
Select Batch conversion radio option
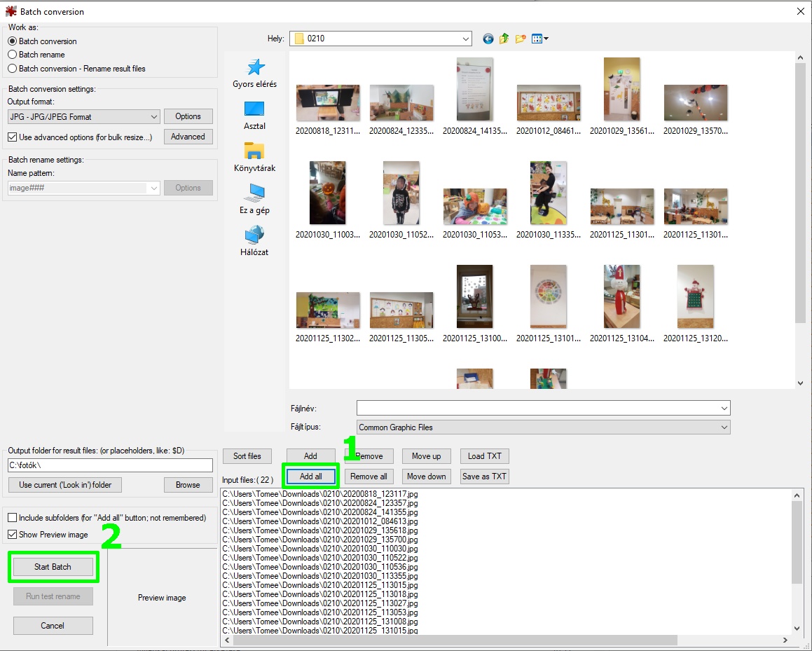(x=13, y=41)
